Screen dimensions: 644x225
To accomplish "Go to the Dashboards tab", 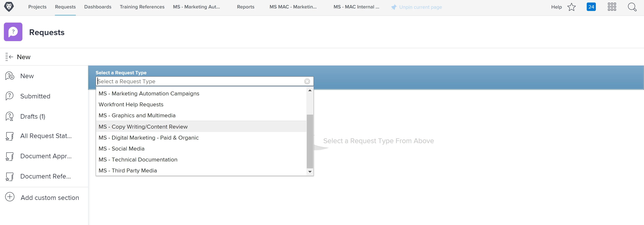I will 98,7.
